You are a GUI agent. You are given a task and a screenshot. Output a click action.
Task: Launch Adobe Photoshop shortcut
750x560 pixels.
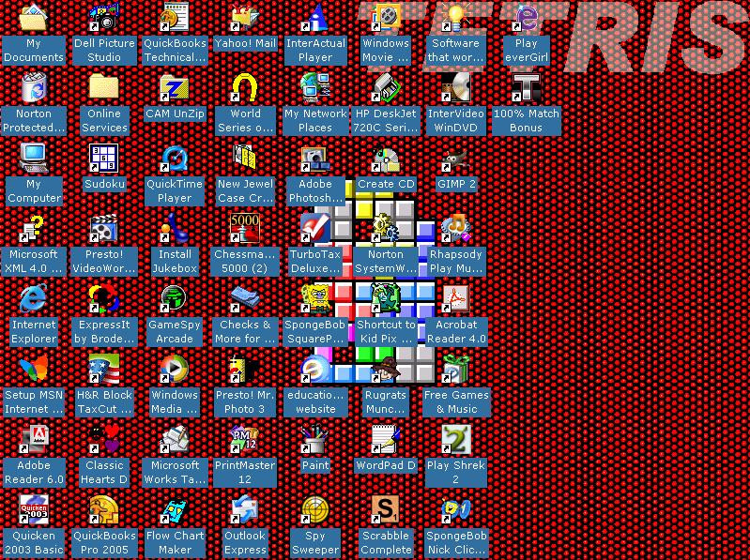(x=315, y=159)
